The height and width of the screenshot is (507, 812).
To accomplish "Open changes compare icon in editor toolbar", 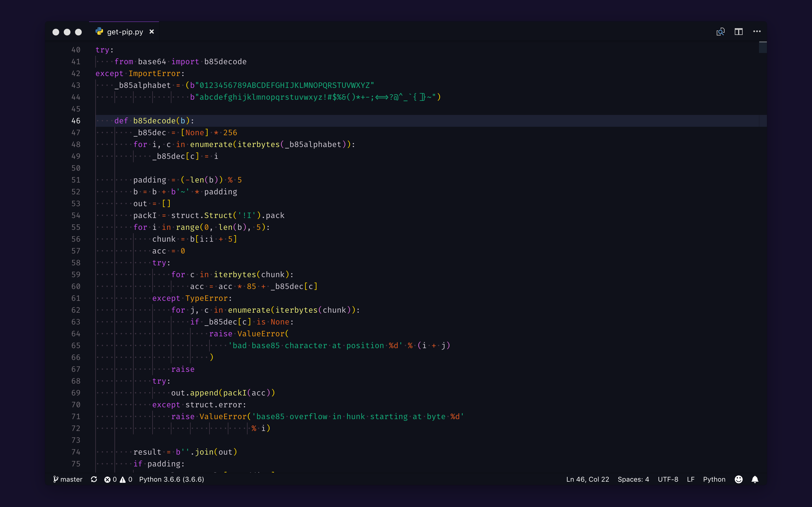I will (x=720, y=32).
